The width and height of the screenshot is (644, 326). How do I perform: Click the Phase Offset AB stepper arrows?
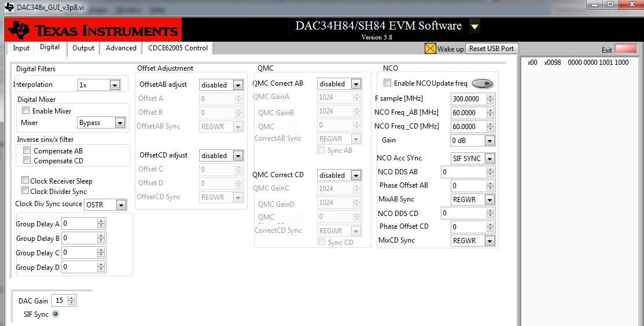pyautogui.click(x=491, y=186)
